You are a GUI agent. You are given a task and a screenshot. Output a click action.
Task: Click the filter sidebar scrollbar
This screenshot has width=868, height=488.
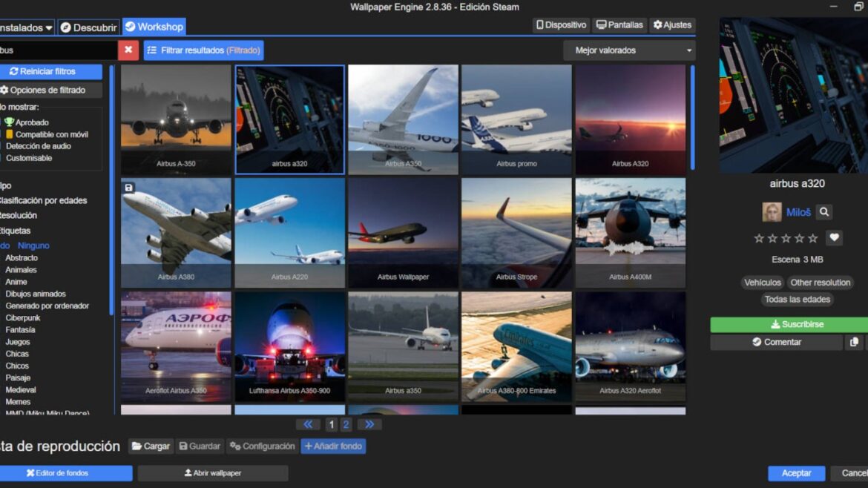(x=111, y=191)
